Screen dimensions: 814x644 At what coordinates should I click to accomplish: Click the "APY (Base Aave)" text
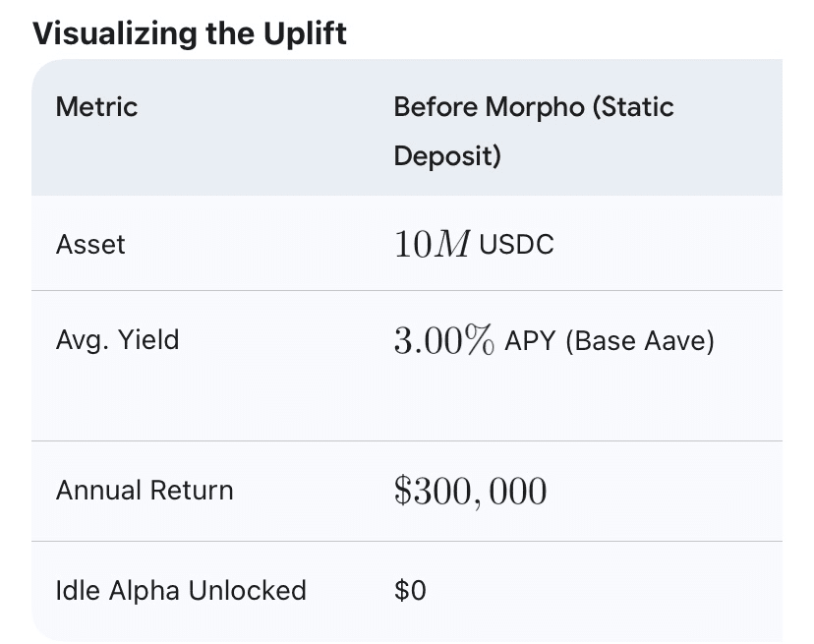click(x=609, y=340)
